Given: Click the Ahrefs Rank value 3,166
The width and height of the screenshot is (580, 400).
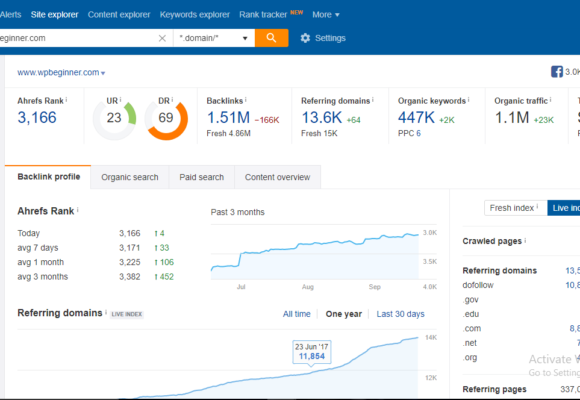Looking at the screenshot, I should tap(37, 118).
